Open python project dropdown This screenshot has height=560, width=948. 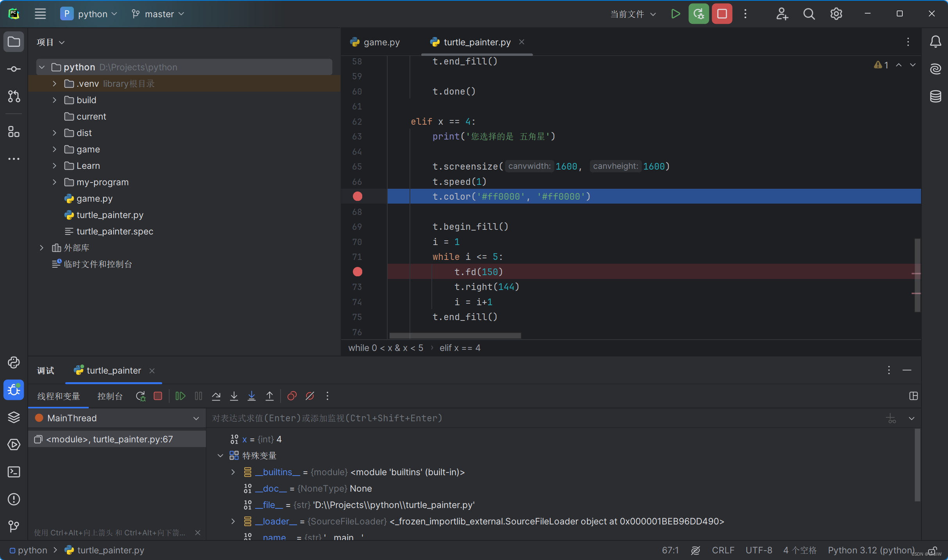tap(89, 14)
